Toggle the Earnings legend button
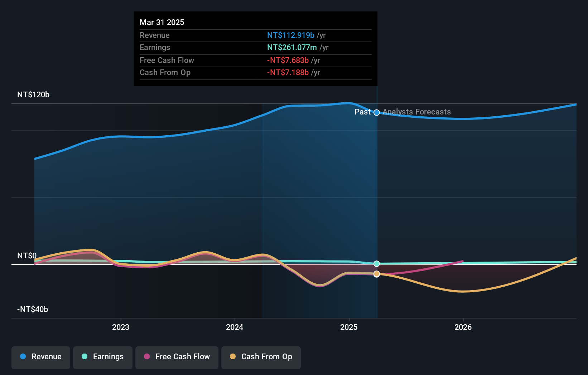Image resolution: width=588 pixels, height=375 pixels. click(x=103, y=357)
